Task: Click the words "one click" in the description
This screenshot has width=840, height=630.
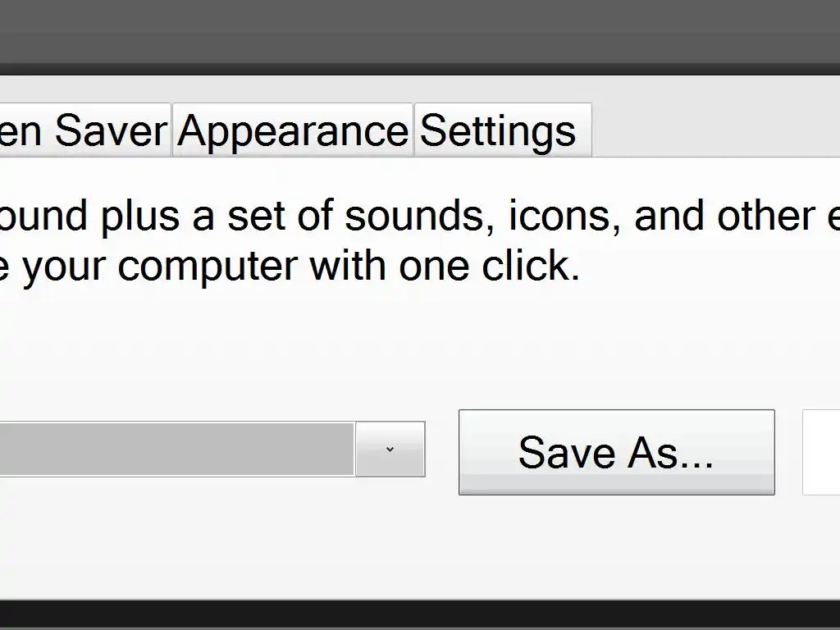Action: (490, 267)
